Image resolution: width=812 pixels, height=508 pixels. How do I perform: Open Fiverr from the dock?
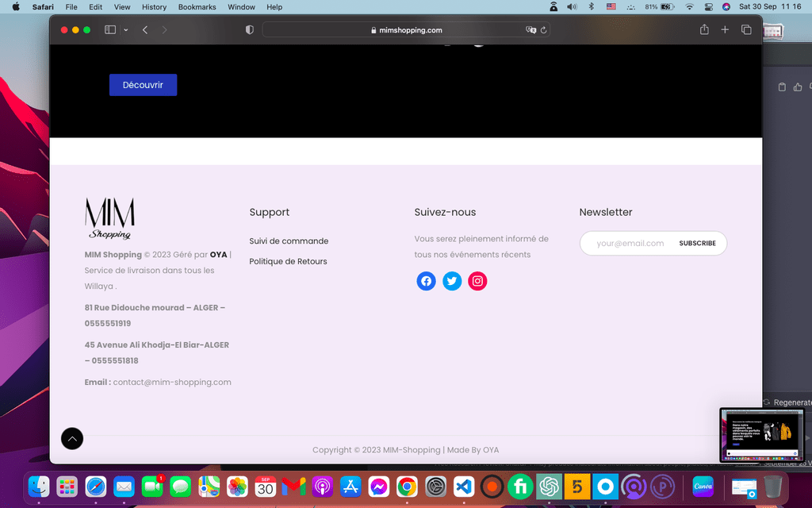point(520,487)
